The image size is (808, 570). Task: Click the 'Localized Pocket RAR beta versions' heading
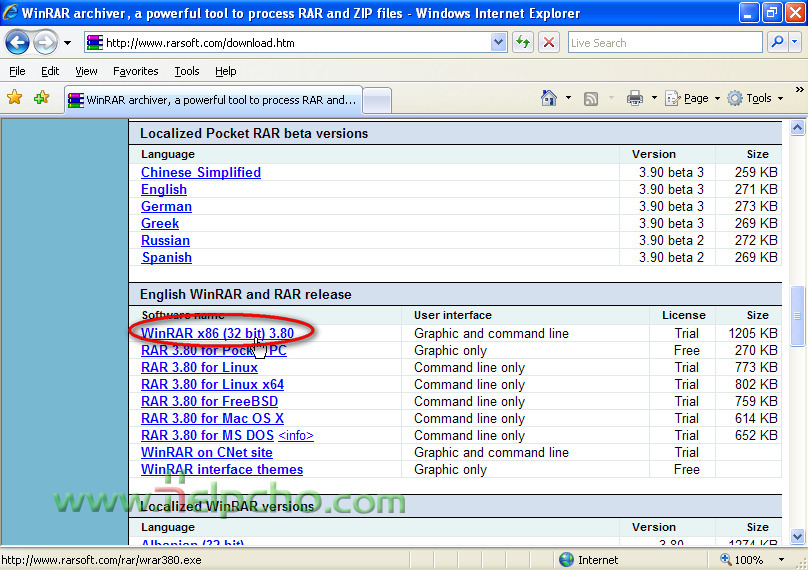(x=254, y=133)
